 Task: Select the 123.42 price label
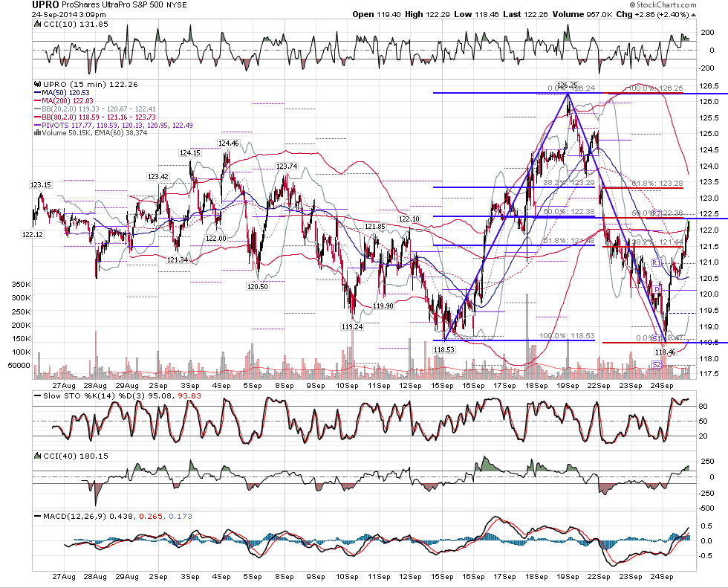click(x=157, y=176)
